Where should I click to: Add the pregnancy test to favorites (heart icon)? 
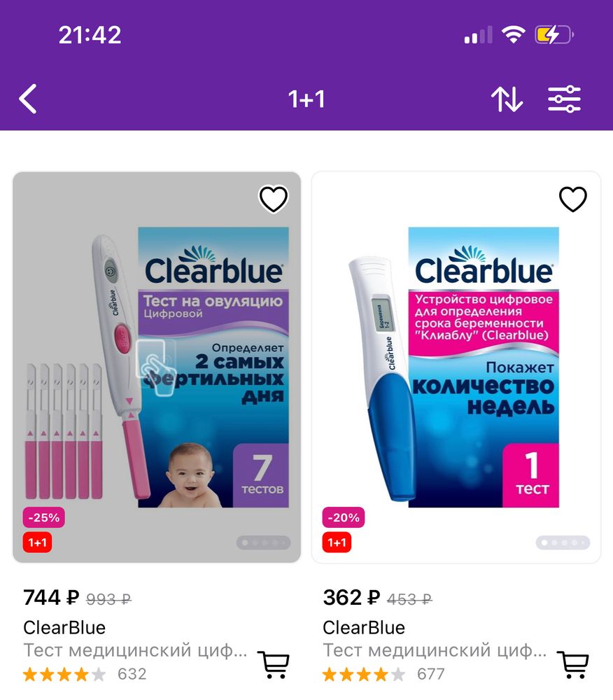[x=573, y=199]
